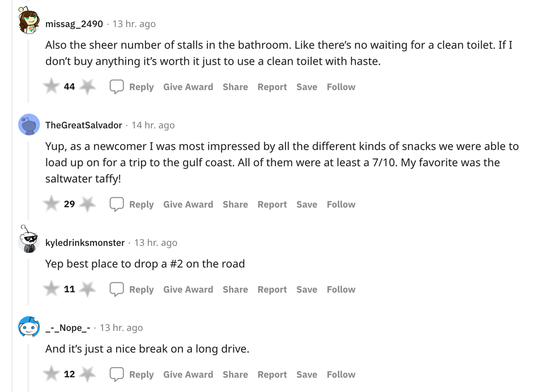Upvote missag_2490's comment about bathroom stalls
The height and width of the screenshot is (392, 555).
[x=52, y=87]
